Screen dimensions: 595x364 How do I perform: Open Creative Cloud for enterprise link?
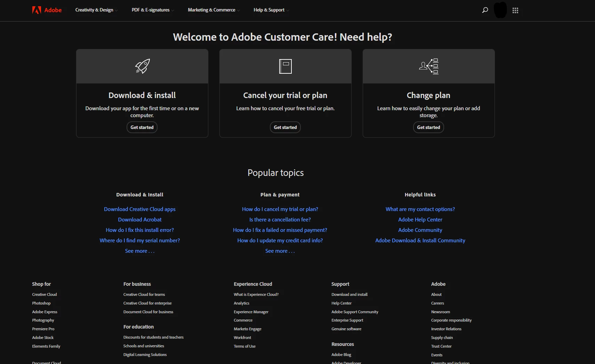coord(147,303)
